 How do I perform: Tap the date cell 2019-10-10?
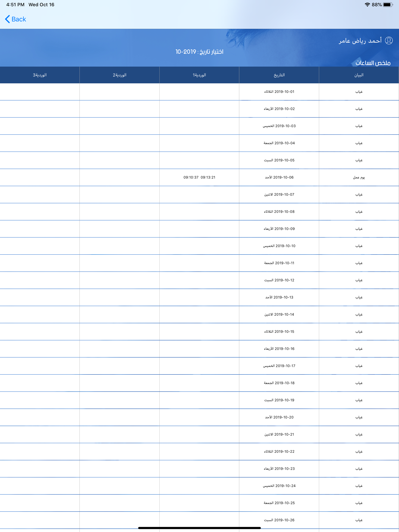279,246
